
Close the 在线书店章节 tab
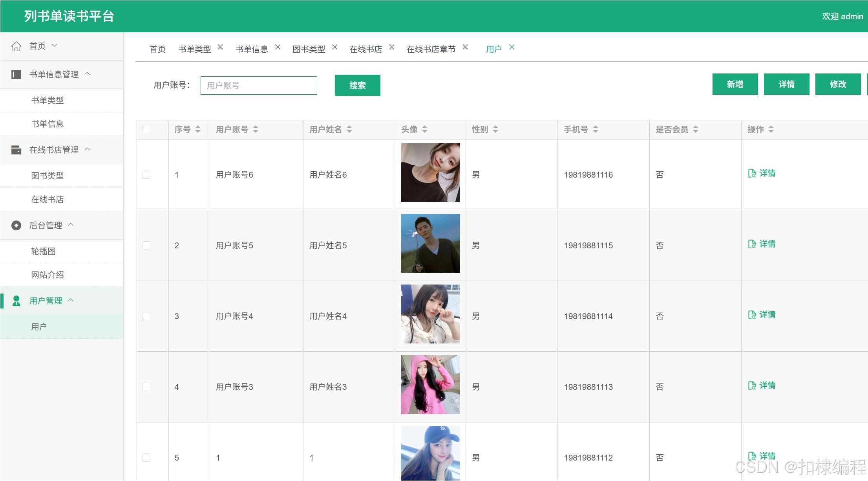[x=465, y=47]
